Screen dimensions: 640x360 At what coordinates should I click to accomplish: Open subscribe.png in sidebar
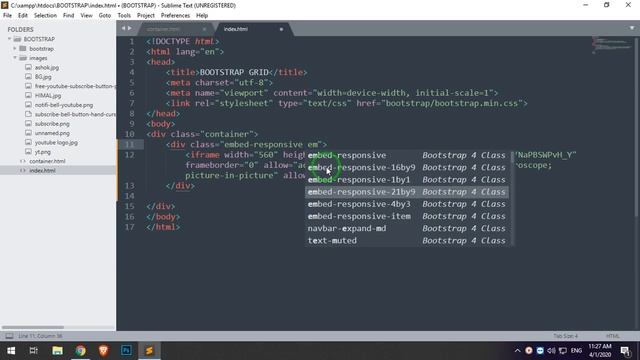coord(52,124)
